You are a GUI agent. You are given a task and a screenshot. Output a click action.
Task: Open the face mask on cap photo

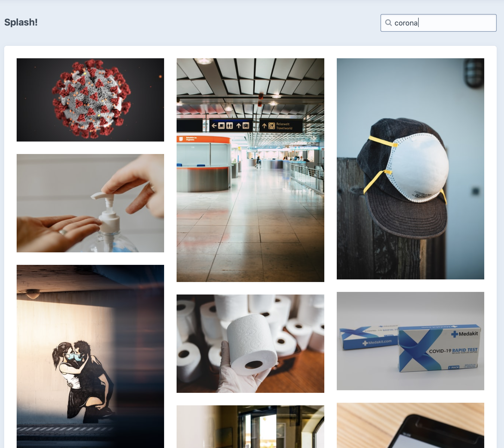tap(410, 169)
